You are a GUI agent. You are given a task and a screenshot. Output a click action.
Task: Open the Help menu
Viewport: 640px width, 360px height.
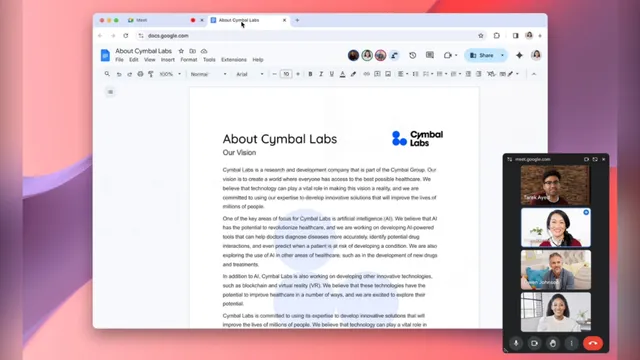pyautogui.click(x=258, y=60)
